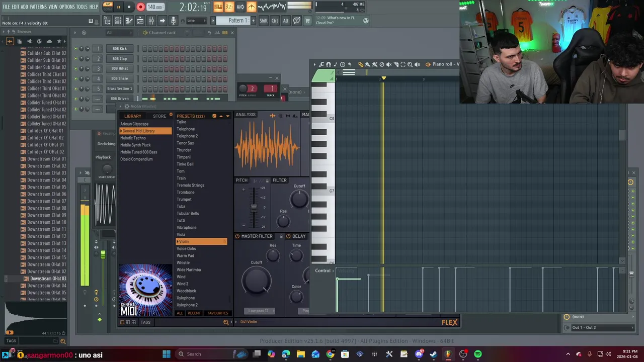Toggle the 808 HiHat channel mute LED

point(76,69)
